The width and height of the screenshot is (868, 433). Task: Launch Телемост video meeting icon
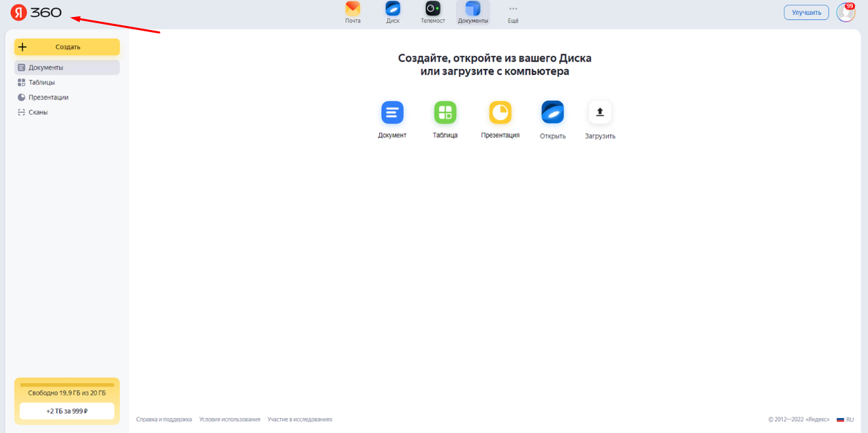coord(433,10)
